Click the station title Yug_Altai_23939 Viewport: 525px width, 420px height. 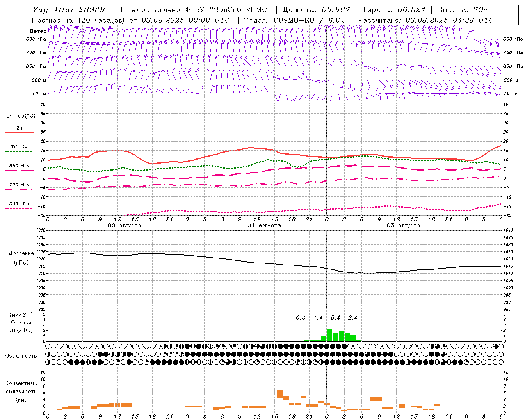tap(69, 10)
